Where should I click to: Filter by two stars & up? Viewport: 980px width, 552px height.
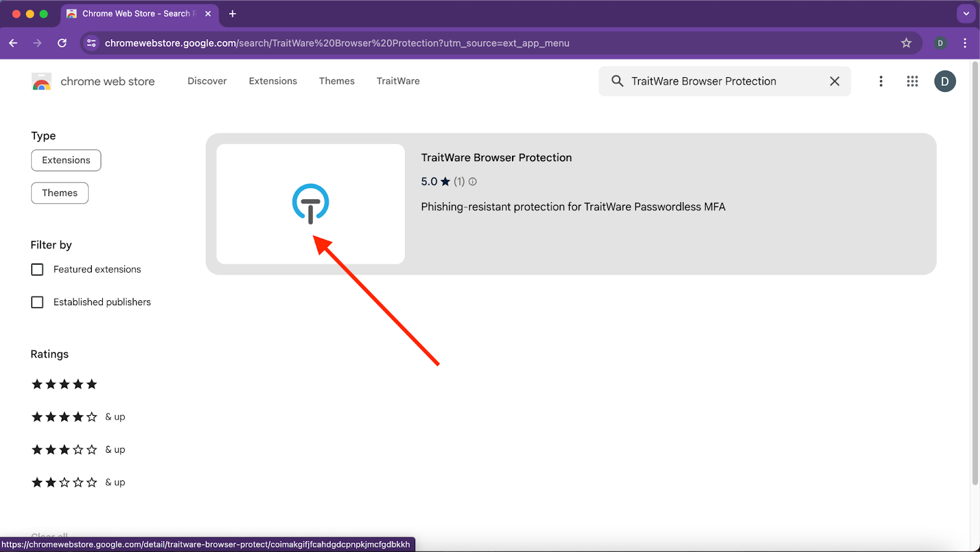pyautogui.click(x=78, y=482)
